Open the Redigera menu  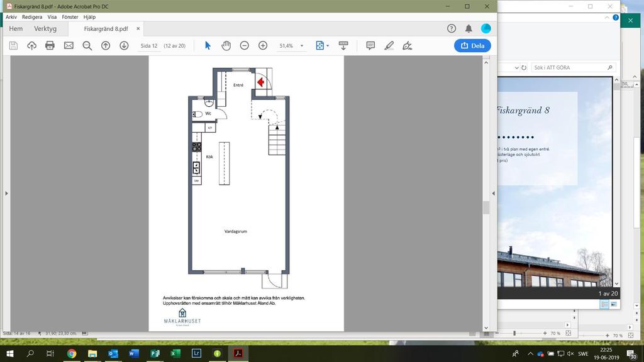32,17
